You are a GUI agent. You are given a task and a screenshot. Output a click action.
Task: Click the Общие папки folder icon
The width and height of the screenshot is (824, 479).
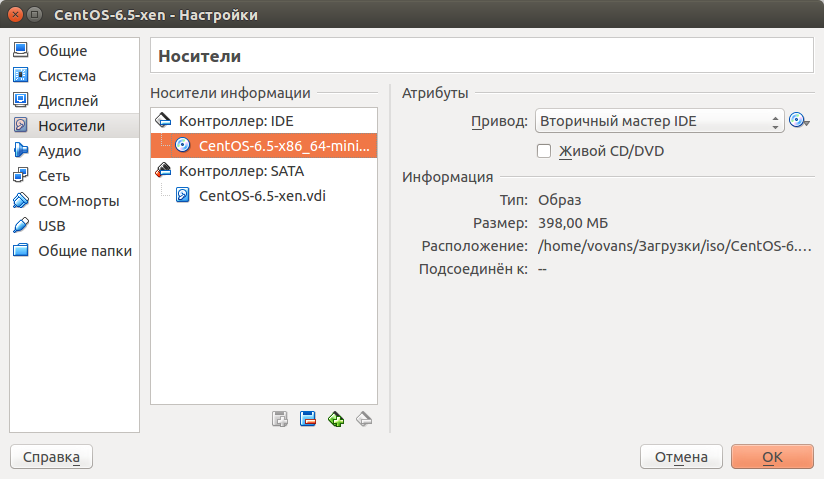[x=20, y=250]
